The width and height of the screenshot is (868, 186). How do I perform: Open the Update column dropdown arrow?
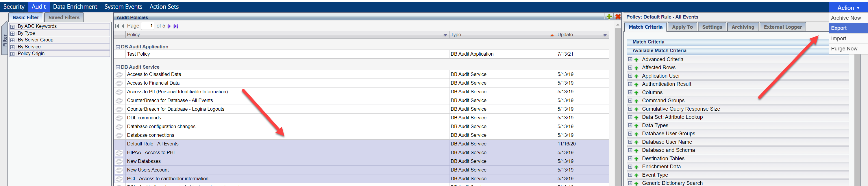pyautogui.click(x=605, y=35)
